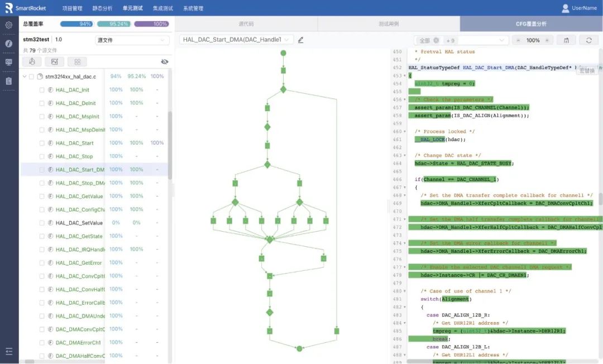
Task: Toggle the eye visibility icon in file panel
Action: [164, 61]
